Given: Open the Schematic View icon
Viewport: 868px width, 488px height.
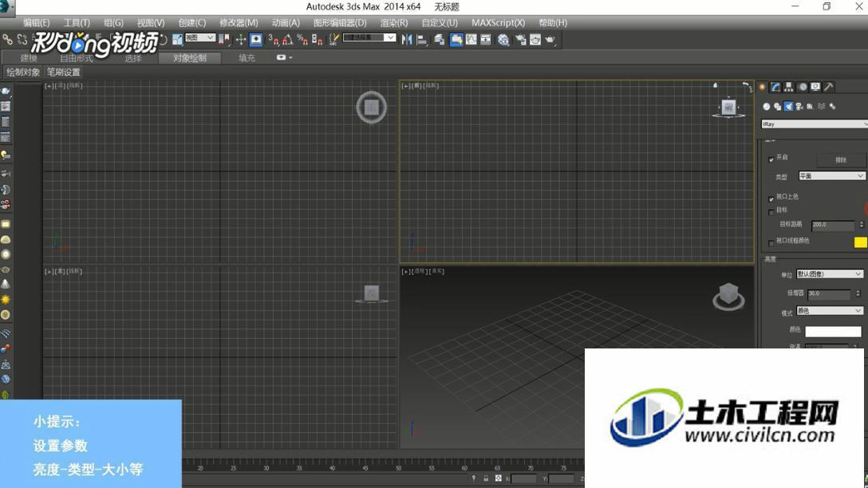Looking at the screenshot, I should click(x=486, y=39).
